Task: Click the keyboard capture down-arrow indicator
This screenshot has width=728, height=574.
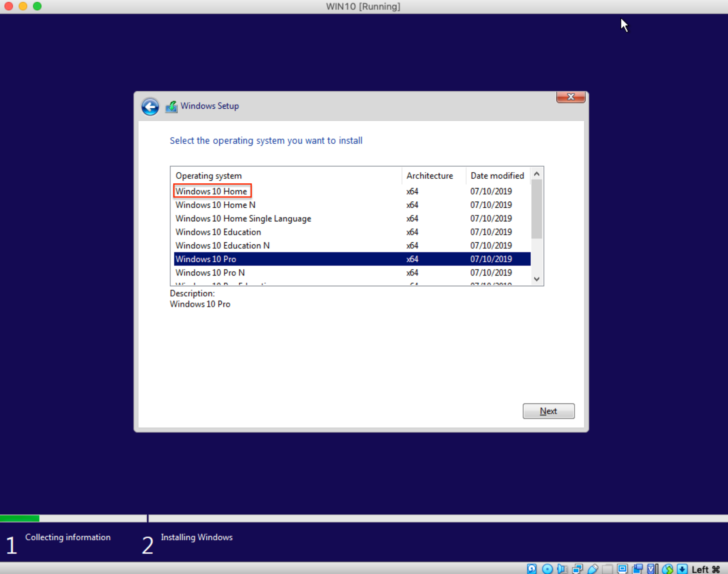Action: [682, 568]
